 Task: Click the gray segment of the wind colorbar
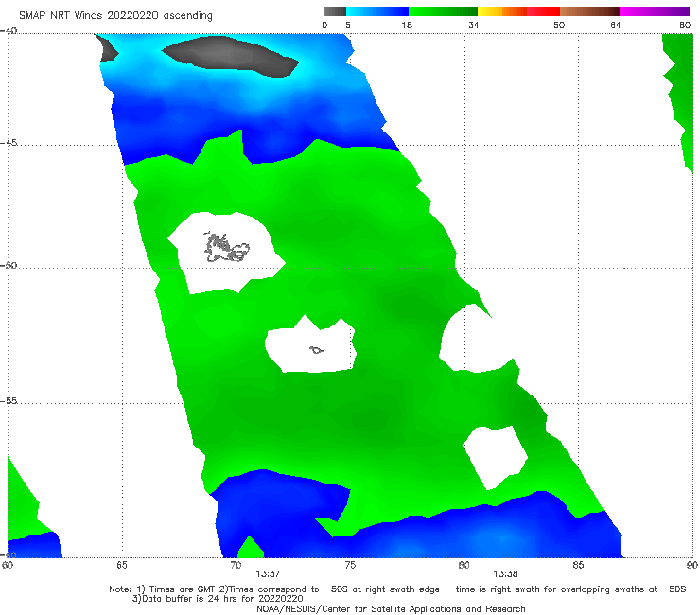point(335,11)
